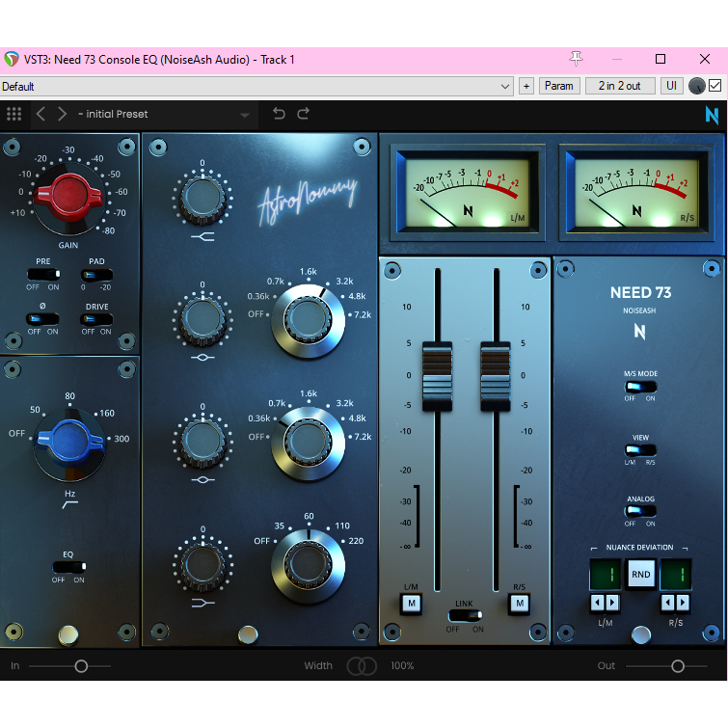
Task: Click the L/M channel fader cap
Action: (x=438, y=377)
